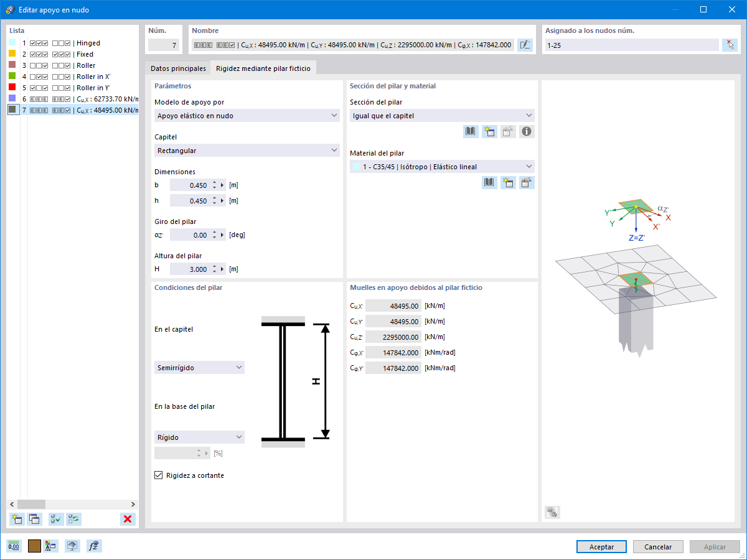The height and width of the screenshot is (560, 747).
Task: Expand Sección del pilar dropdown
Action: click(x=442, y=116)
